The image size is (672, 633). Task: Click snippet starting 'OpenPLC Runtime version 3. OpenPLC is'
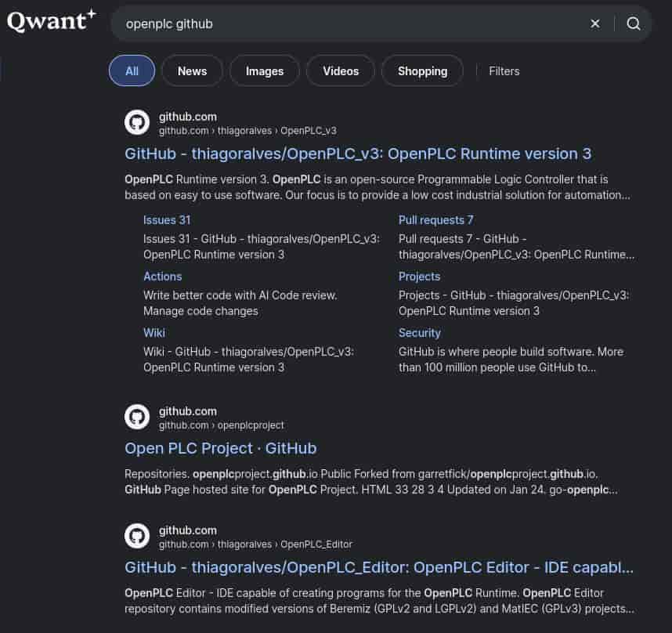(x=378, y=187)
